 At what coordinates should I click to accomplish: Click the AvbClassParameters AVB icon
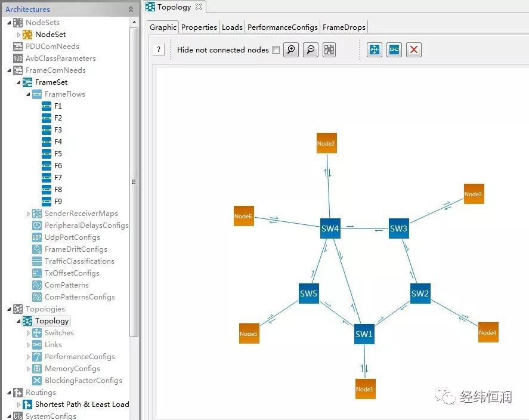(17, 58)
